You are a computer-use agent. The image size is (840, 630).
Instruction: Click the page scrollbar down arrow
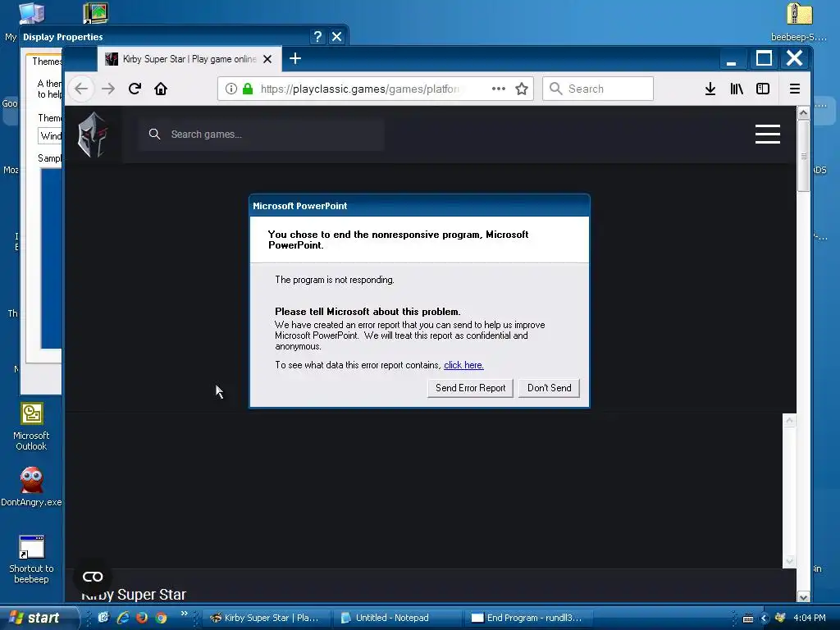[803, 597]
